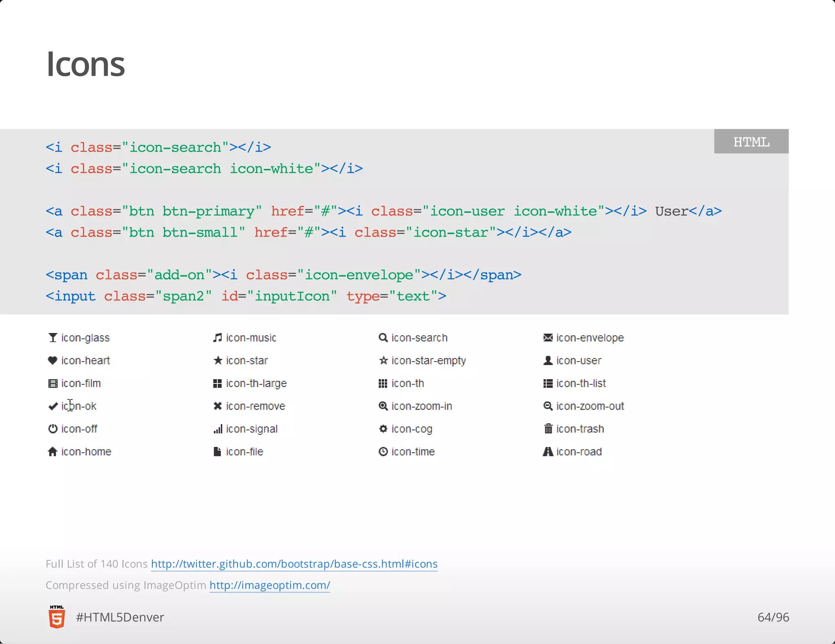Click the code line containing btn-primary

tap(384, 211)
